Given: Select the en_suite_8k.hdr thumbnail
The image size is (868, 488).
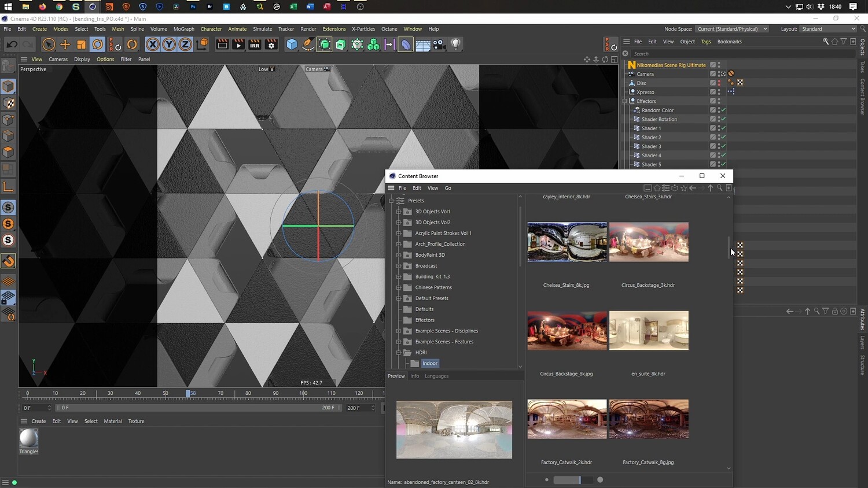Looking at the screenshot, I should point(649,331).
